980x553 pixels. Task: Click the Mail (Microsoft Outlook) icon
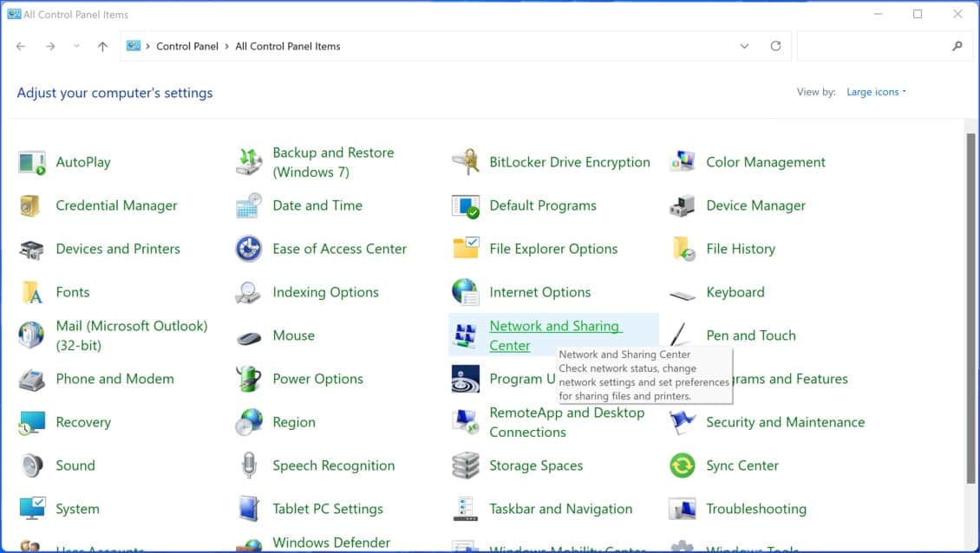click(32, 335)
